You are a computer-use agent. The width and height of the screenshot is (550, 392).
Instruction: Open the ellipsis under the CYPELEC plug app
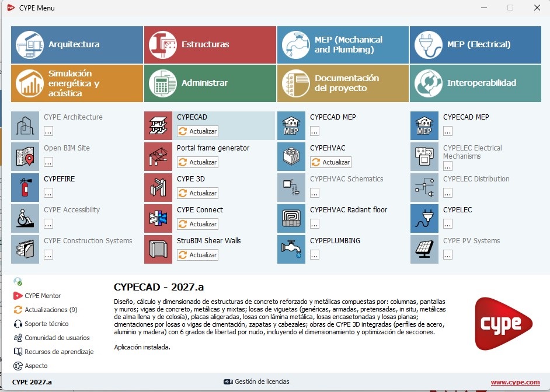[x=448, y=224]
